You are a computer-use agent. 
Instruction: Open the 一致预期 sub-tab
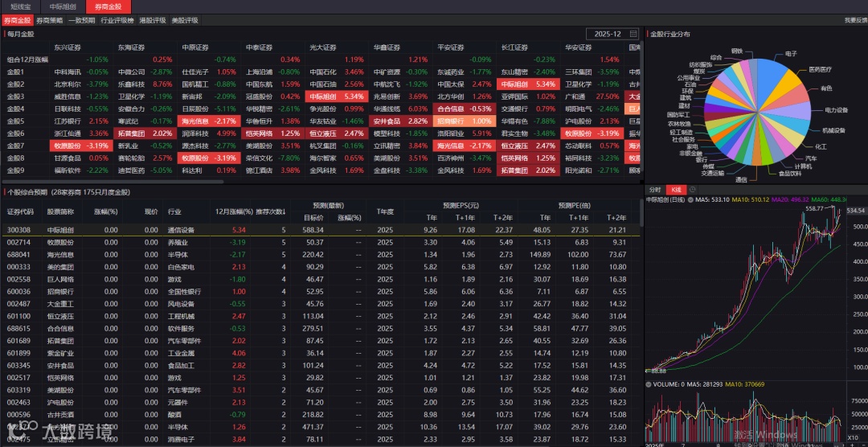(82, 20)
